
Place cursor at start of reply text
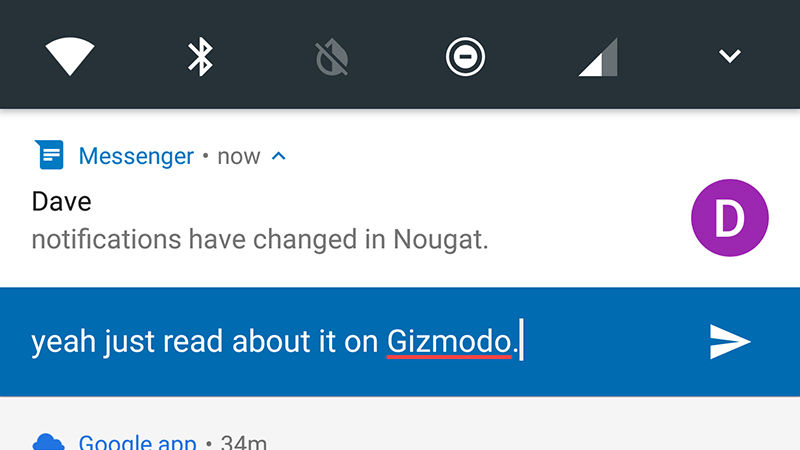[x=33, y=342]
